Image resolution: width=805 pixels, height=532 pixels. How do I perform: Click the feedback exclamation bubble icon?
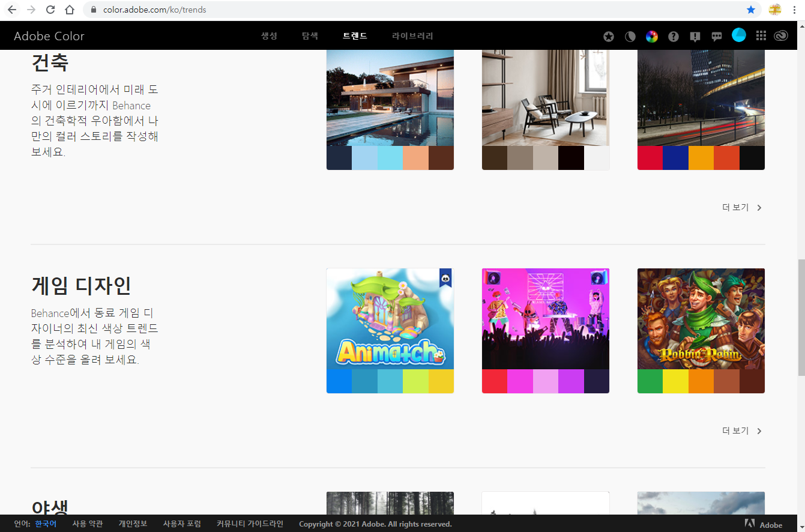[x=695, y=37]
